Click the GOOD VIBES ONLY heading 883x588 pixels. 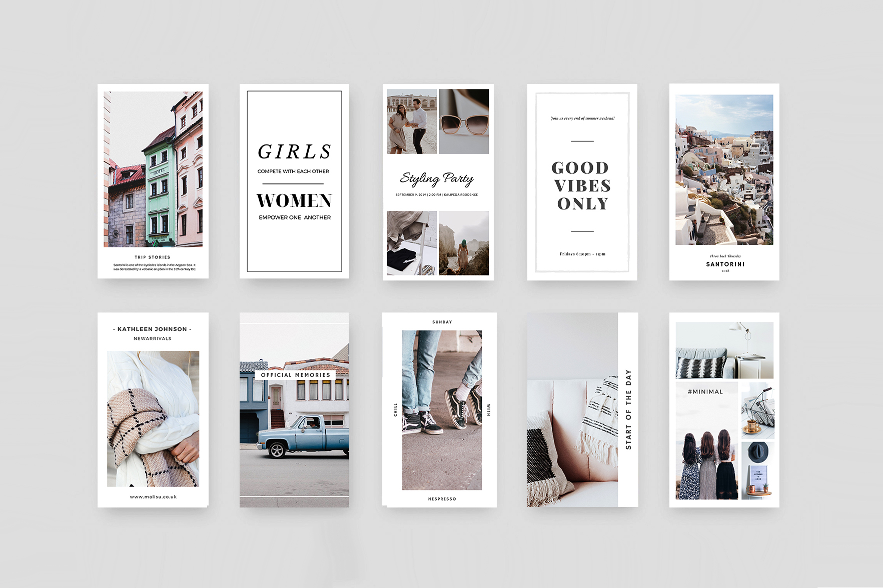click(582, 185)
